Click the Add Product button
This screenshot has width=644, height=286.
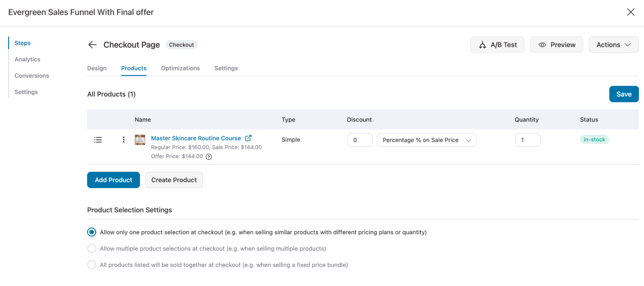113,180
